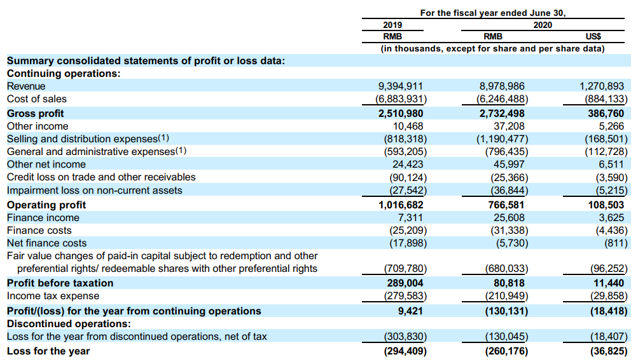The image size is (638, 364).
Task: Select the 'Cost of sales' label
Action: tap(37, 98)
